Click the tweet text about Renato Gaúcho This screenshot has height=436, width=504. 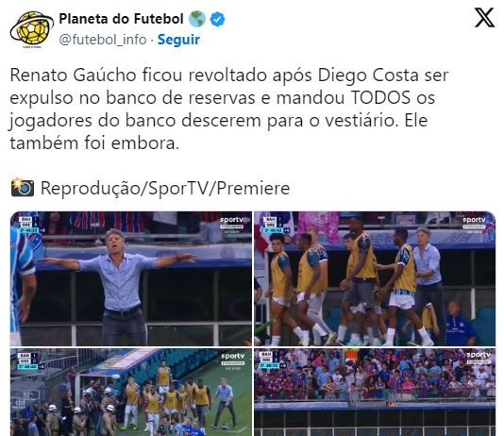click(228, 109)
